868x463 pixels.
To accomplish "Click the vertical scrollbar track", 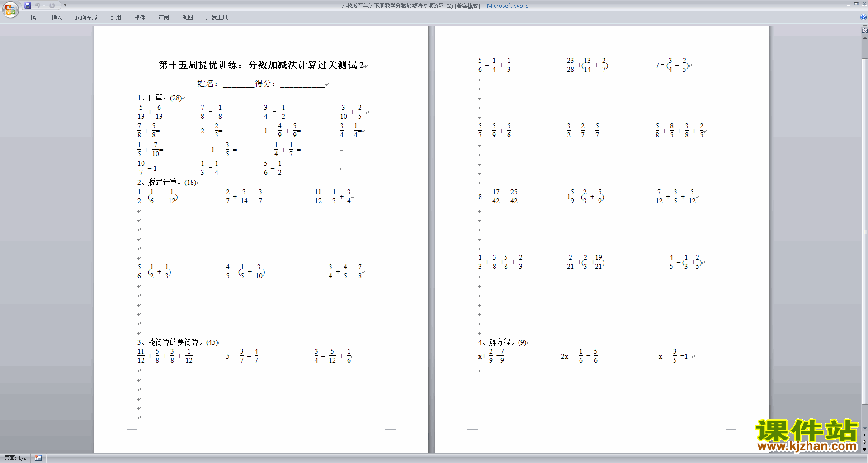I will (864, 233).
